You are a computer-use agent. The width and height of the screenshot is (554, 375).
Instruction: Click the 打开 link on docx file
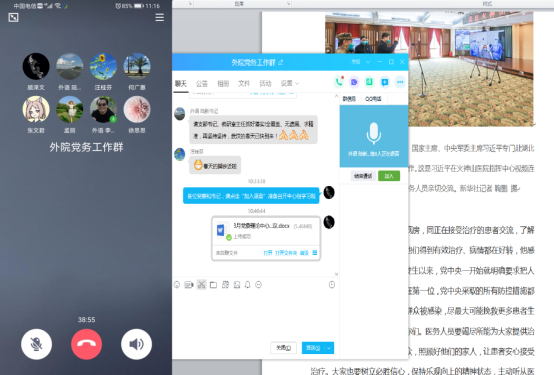pos(268,253)
